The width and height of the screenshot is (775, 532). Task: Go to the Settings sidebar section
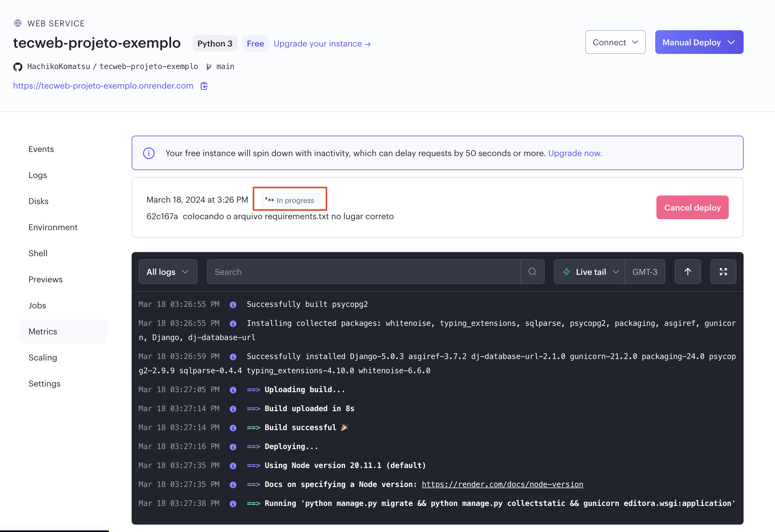click(44, 384)
